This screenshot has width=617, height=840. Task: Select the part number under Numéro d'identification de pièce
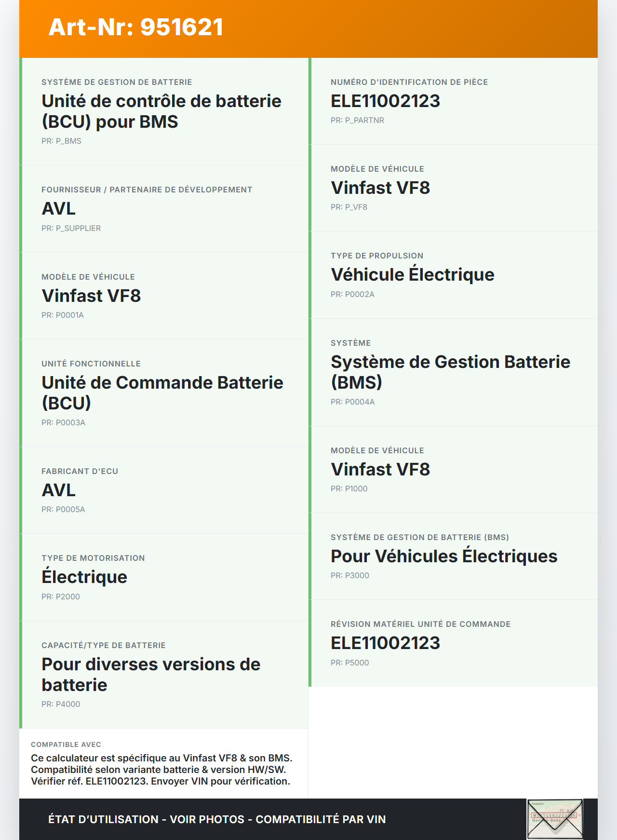385,101
